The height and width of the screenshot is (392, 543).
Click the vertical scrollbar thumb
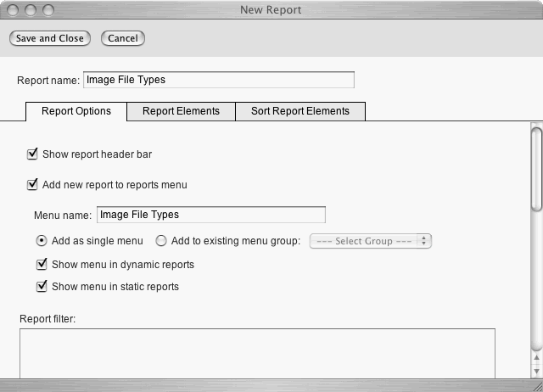tap(535, 166)
